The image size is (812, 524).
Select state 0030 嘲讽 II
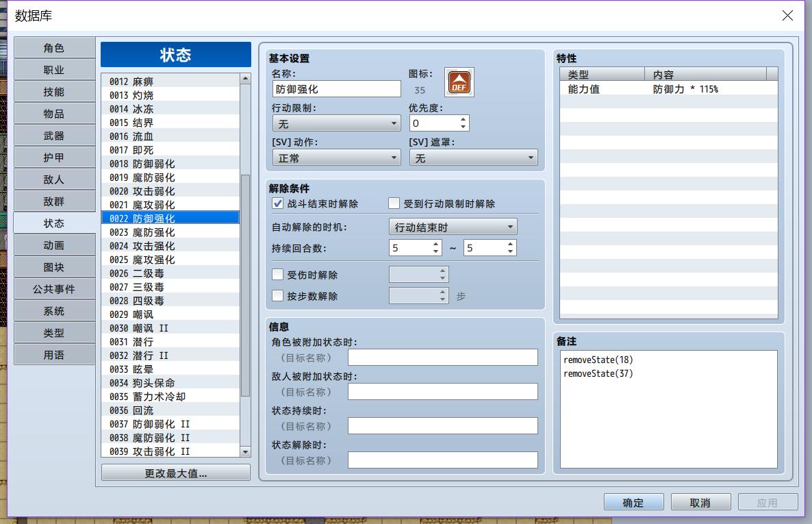[x=170, y=327]
